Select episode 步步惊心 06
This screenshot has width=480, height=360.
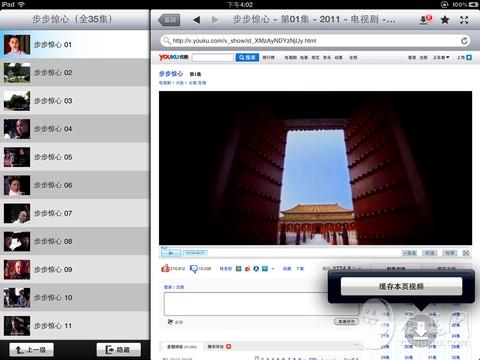[x=75, y=185]
